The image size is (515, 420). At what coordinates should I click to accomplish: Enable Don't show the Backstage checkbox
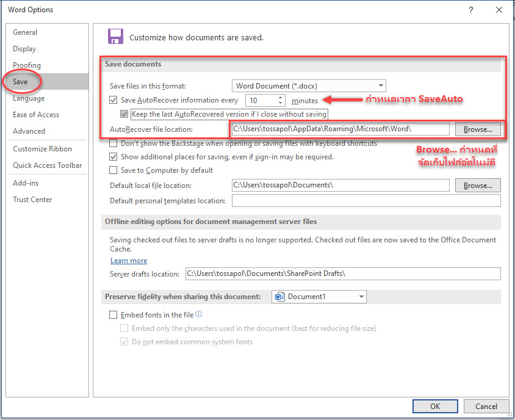(x=113, y=143)
